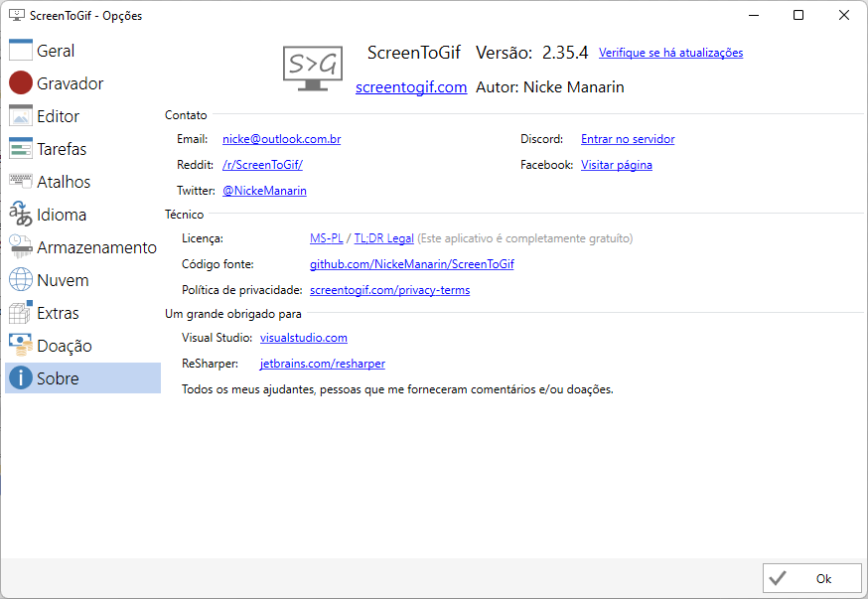Go to the Tarefas tab
Screen dimensions: 868x599
[x=82, y=148]
